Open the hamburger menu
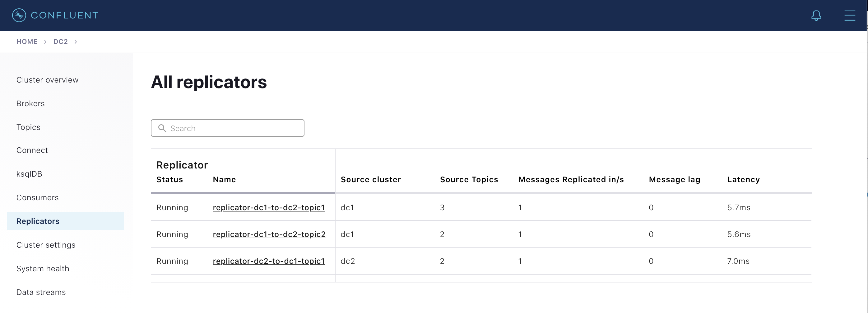This screenshot has height=313, width=868. click(x=849, y=15)
